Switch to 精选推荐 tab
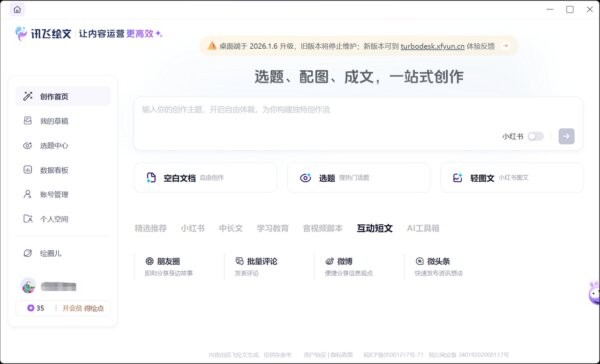This screenshot has height=364, width=600. 151,229
